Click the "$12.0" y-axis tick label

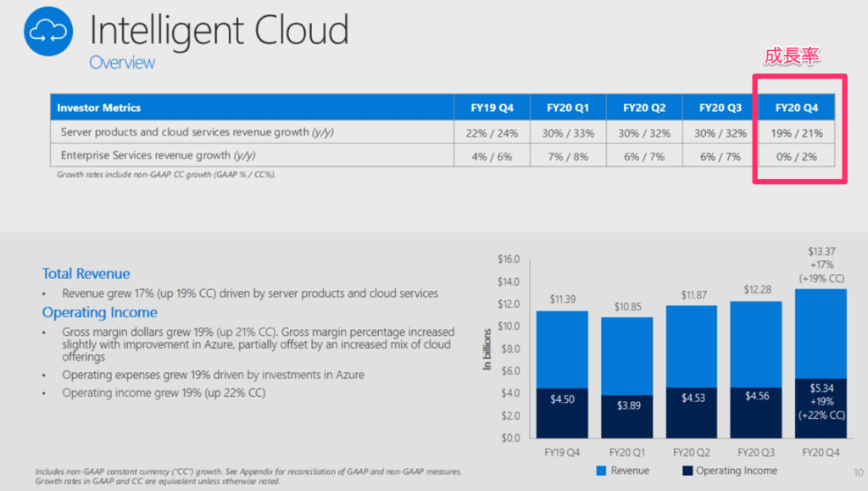(509, 304)
